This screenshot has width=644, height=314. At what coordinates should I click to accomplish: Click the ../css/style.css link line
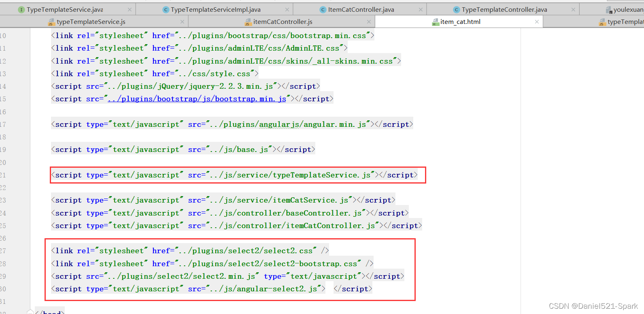(155, 74)
